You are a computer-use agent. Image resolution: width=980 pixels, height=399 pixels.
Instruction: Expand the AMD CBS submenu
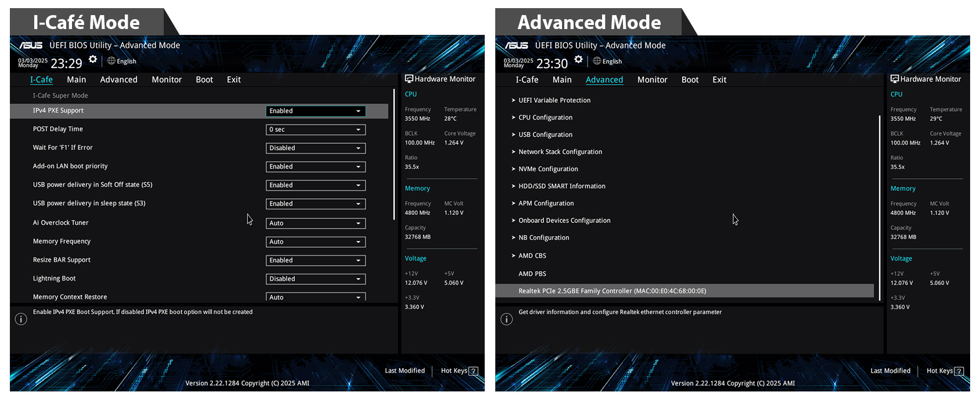tap(532, 256)
